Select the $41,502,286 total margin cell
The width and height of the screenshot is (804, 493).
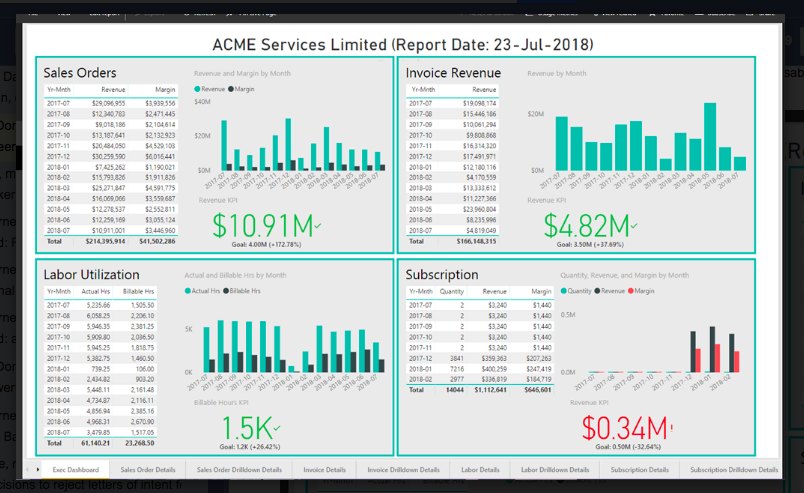157,241
